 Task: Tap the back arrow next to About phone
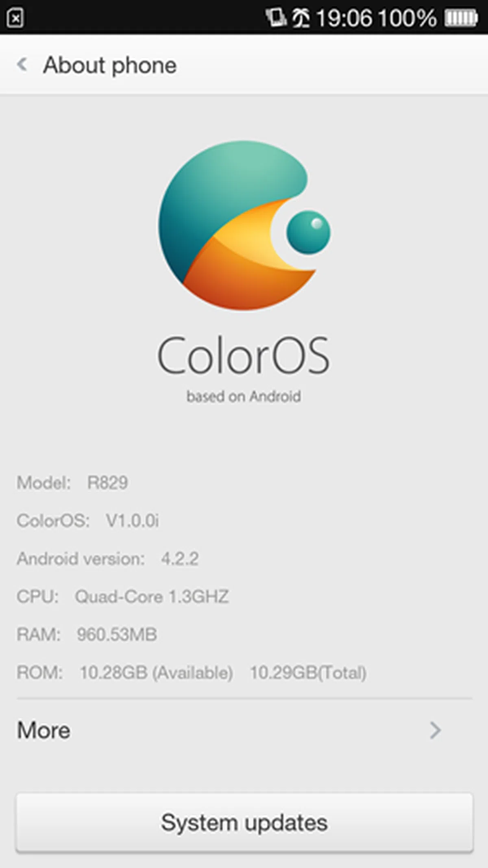tap(22, 64)
